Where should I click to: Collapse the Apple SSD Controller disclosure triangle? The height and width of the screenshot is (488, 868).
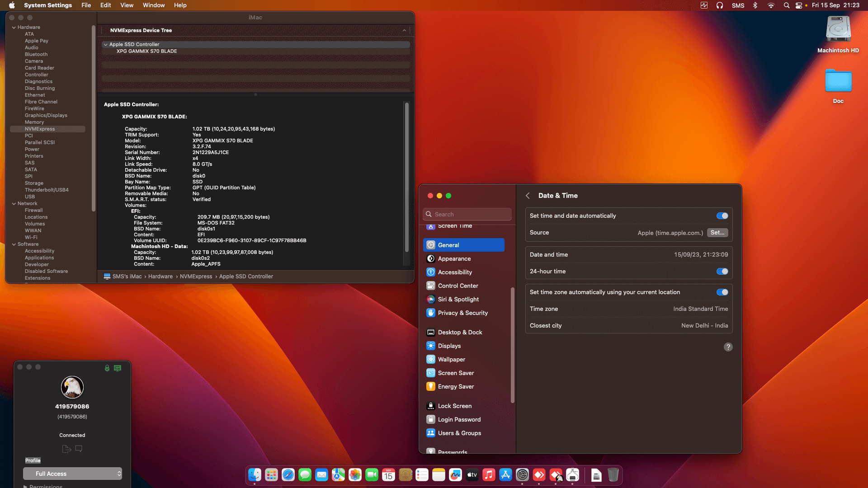(x=105, y=44)
